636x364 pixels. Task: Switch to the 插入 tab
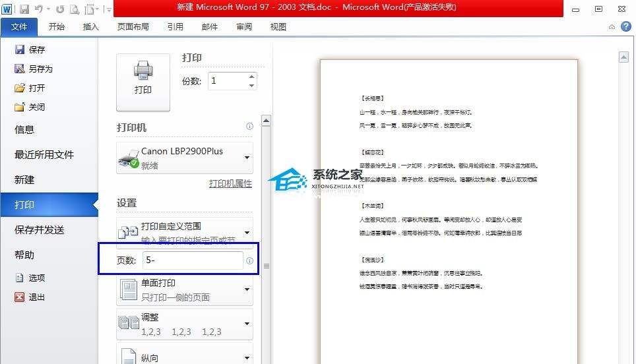[x=91, y=27]
